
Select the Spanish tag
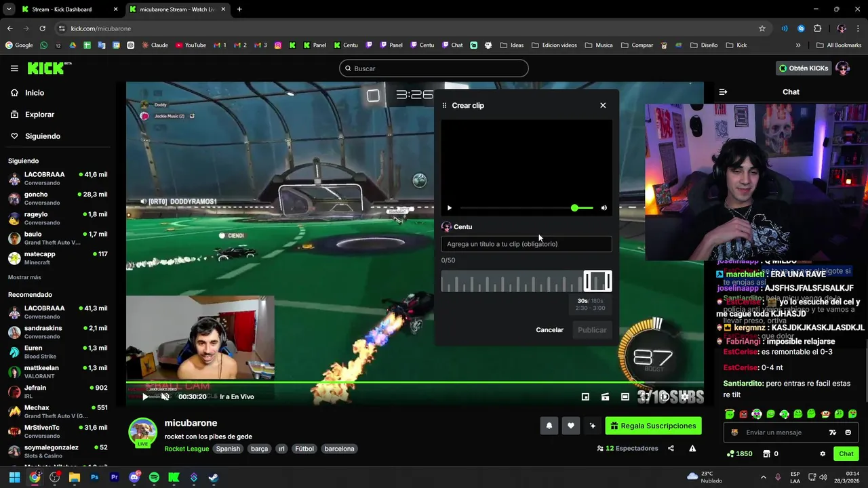coord(228,449)
